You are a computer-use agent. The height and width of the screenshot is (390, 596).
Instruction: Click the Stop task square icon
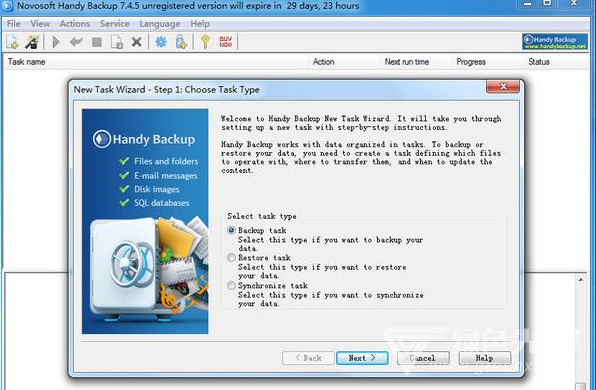[x=97, y=42]
